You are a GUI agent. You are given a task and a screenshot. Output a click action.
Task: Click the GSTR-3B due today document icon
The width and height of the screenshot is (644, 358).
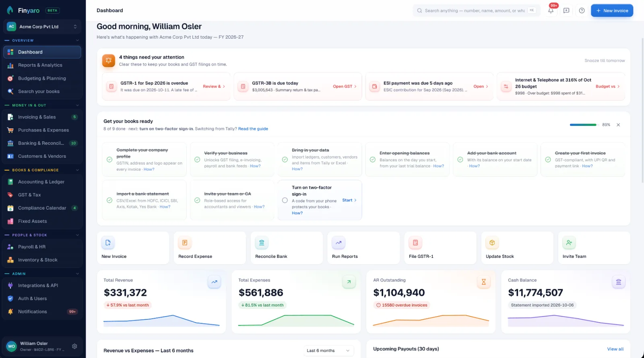pyautogui.click(x=243, y=86)
